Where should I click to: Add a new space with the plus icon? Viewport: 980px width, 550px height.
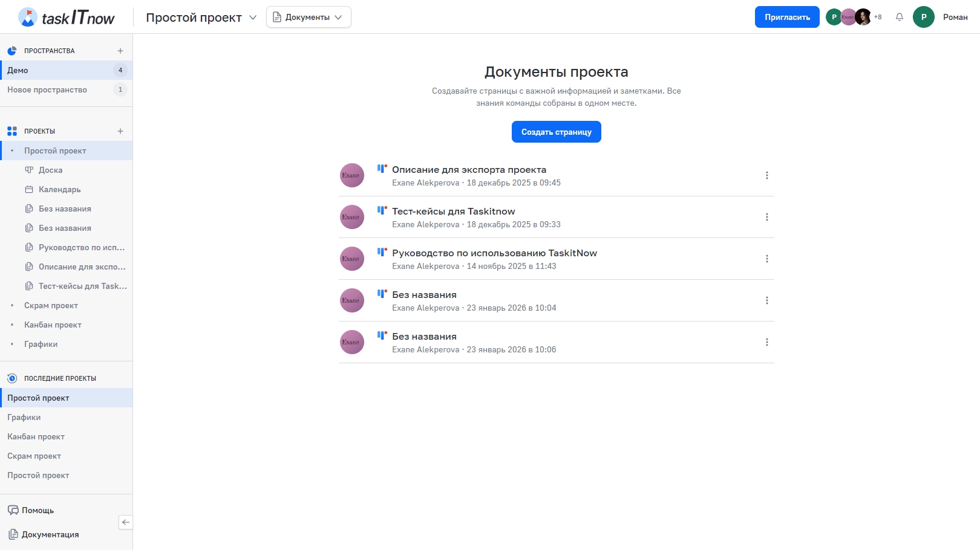(120, 51)
